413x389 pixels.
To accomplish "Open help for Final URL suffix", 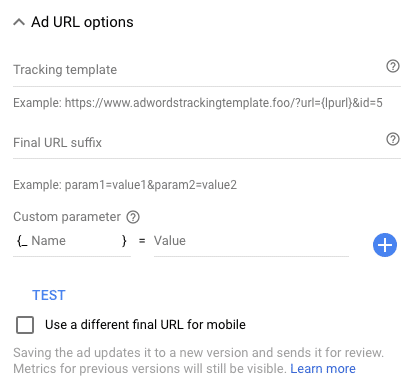I will coord(393,139).
